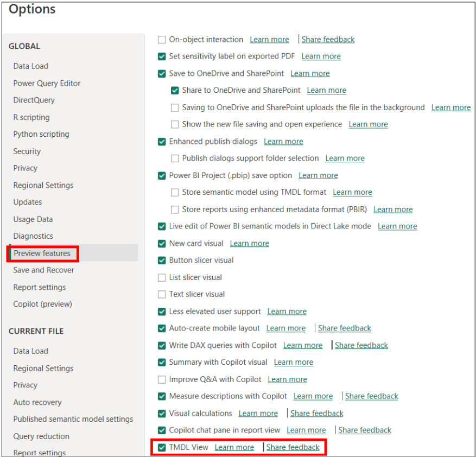Uncheck Set sensitivity label on exported PDF
This screenshot has height=457, width=476.
coord(162,56)
